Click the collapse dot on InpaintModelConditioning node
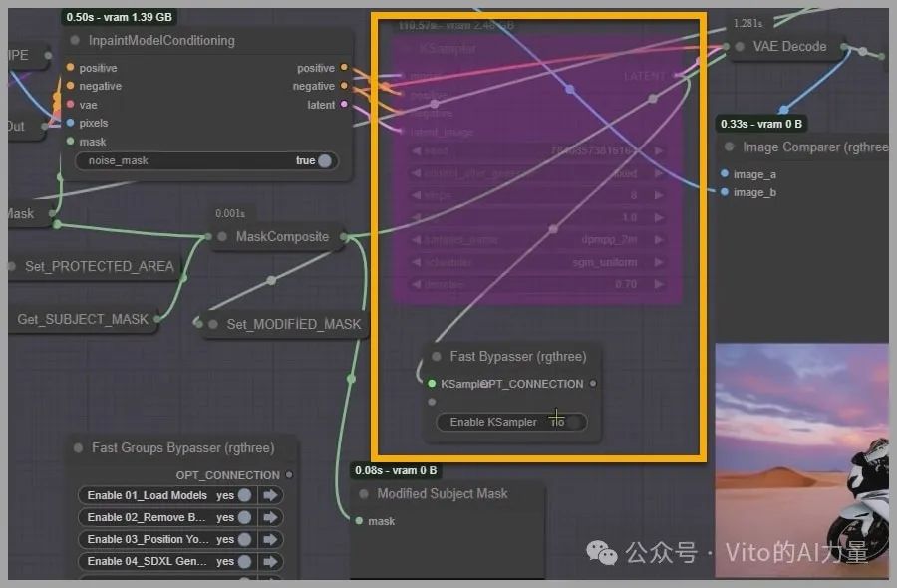This screenshot has width=897, height=588. pos(75,40)
